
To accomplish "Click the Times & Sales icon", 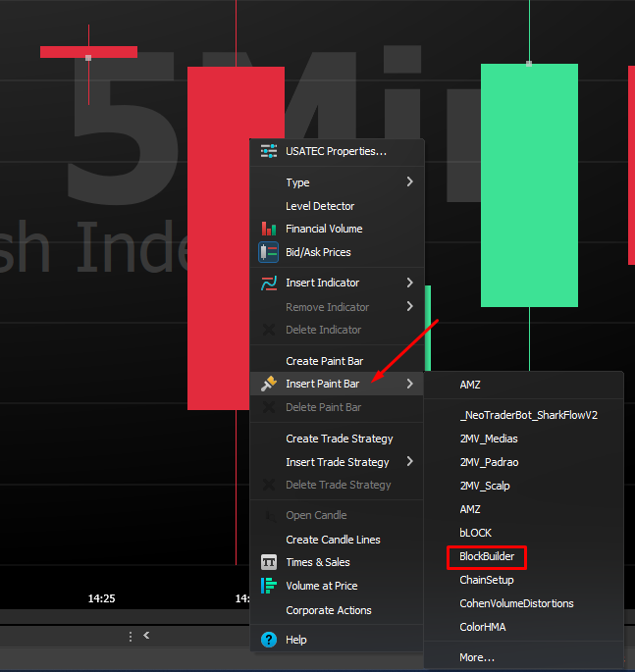I will (268, 562).
